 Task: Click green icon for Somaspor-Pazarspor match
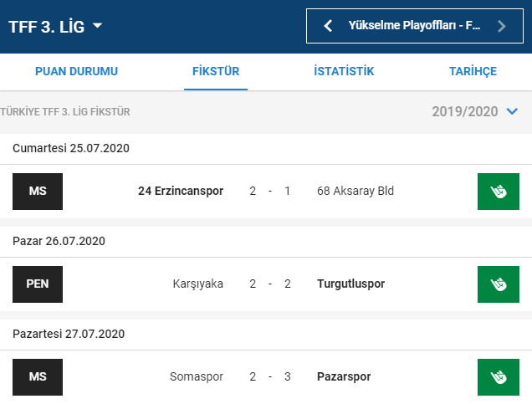click(498, 376)
